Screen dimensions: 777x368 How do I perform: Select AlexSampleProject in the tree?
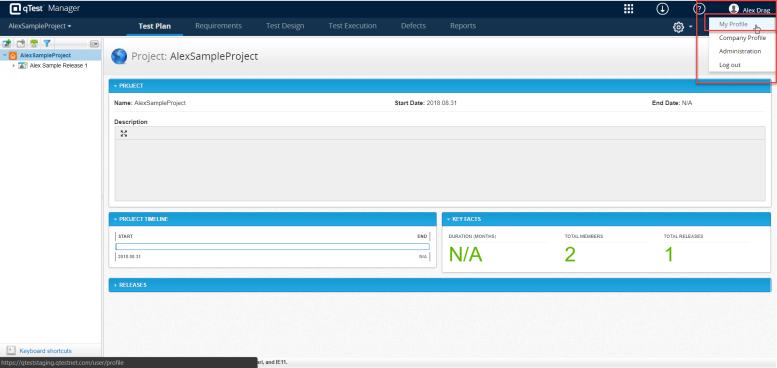46,55
